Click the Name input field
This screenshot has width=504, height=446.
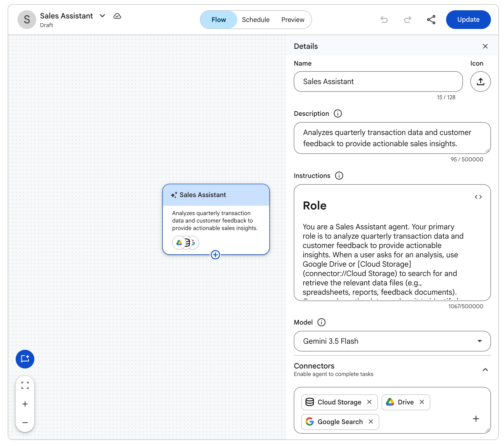point(378,81)
